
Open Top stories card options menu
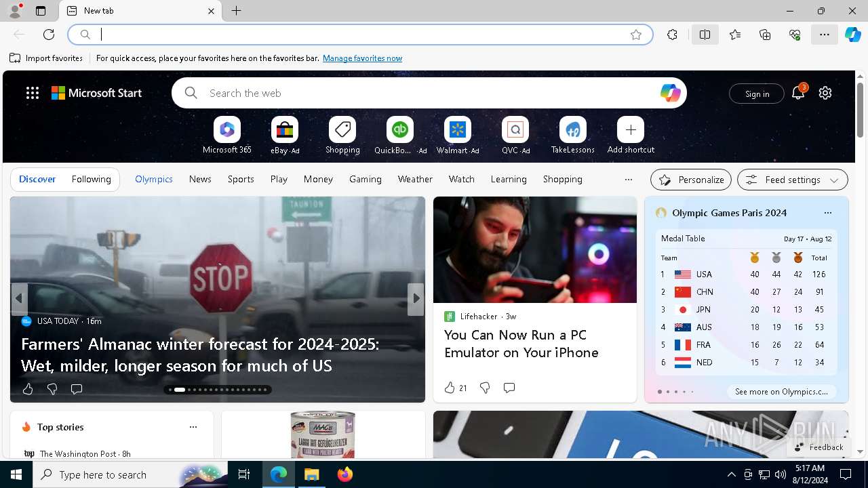pos(193,427)
